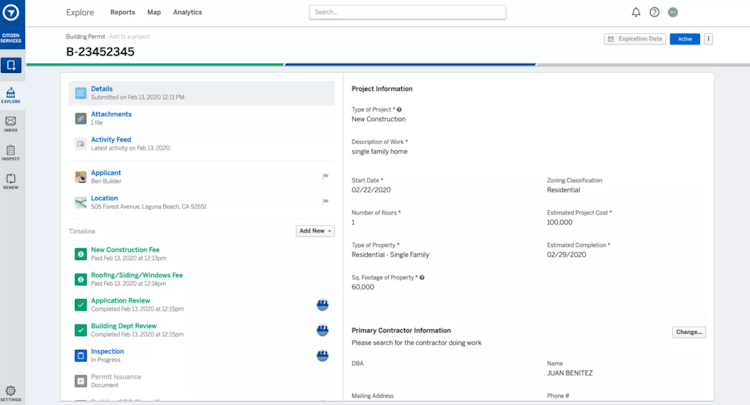Screen dimensions: 750x405
Task: Open the notifications bell icon
Action: pos(636,12)
